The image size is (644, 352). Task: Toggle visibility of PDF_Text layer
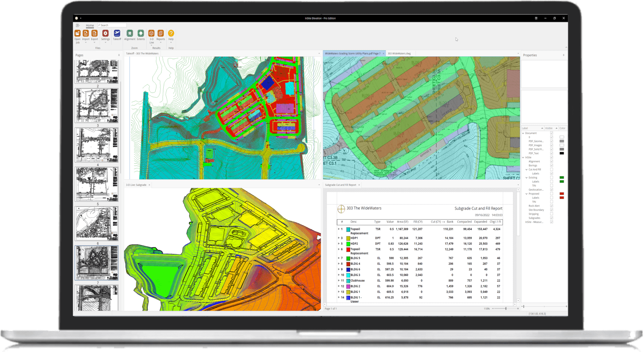[551, 154]
